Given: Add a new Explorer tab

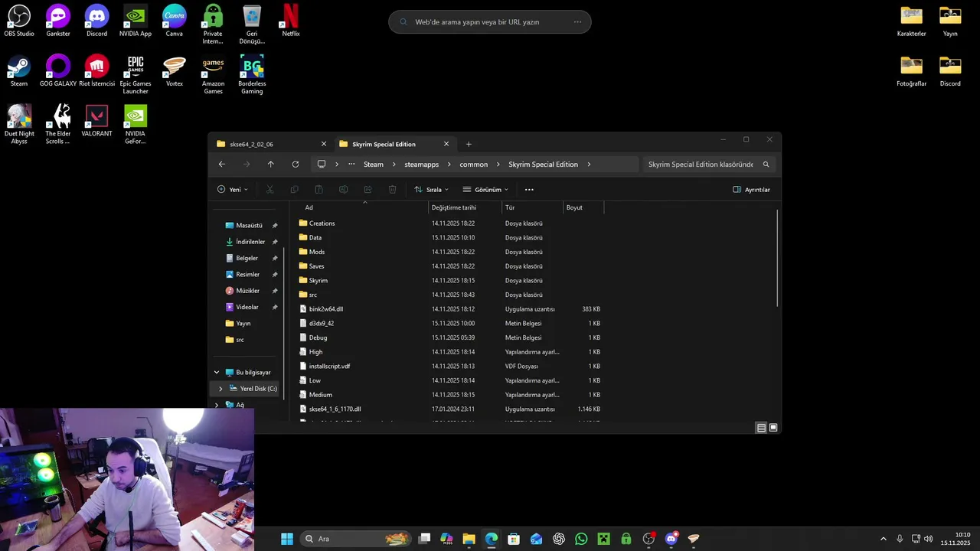Looking at the screenshot, I should tap(469, 144).
